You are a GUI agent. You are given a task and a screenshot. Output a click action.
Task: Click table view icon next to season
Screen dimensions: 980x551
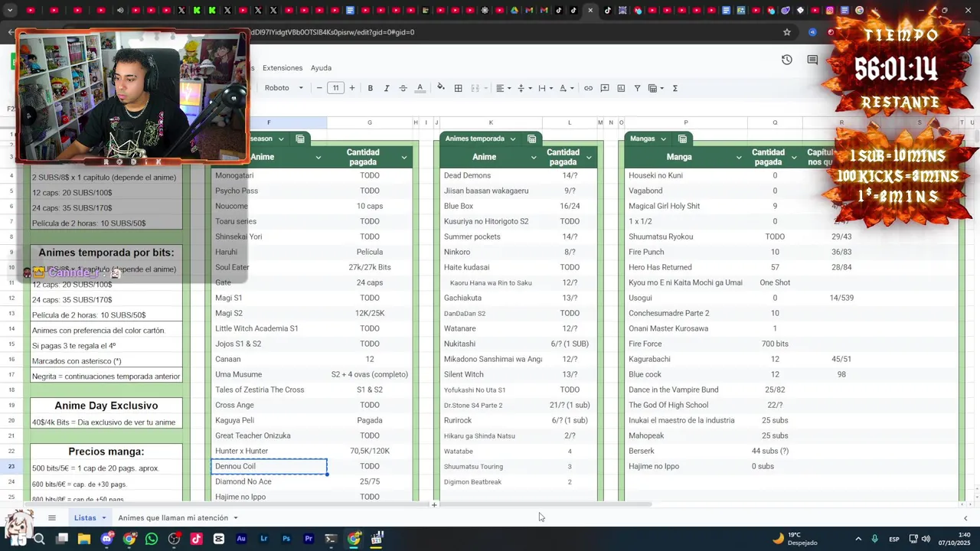300,139
